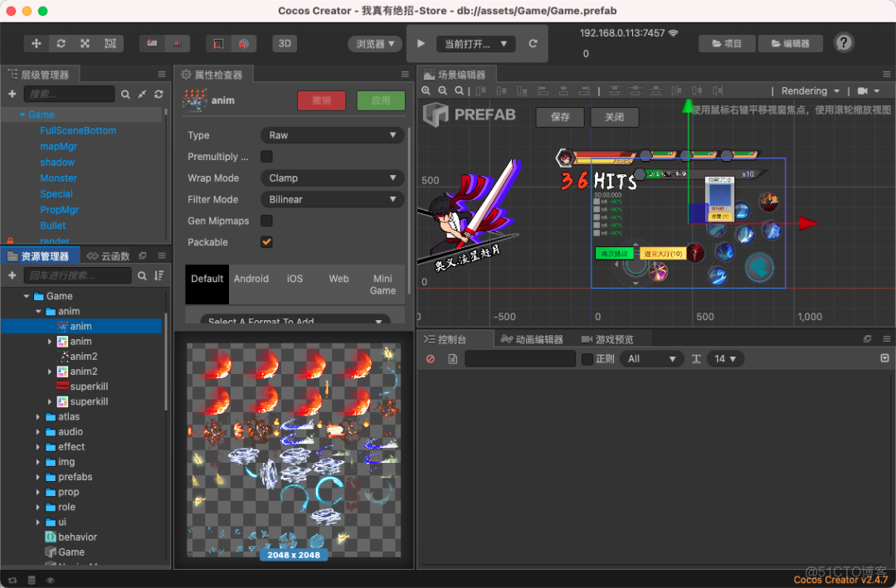Collapse the anim folder in assets
The width and height of the screenshot is (896, 588).
tap(38, 312)
